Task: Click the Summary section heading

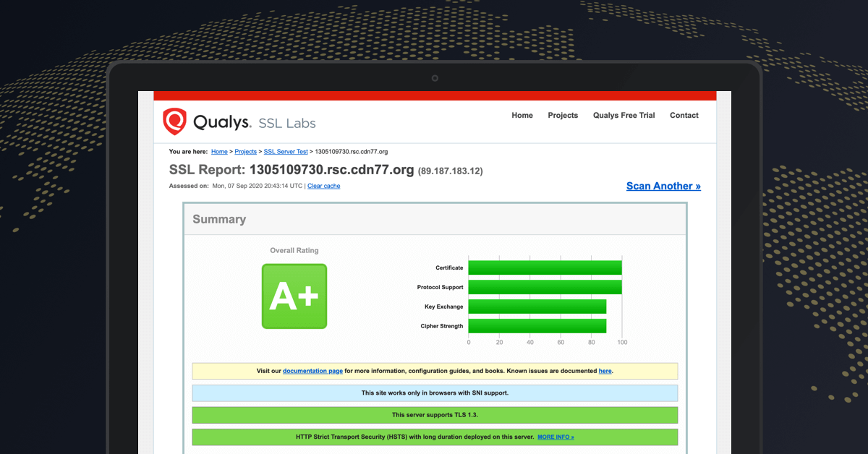Action: click(219, 219)
